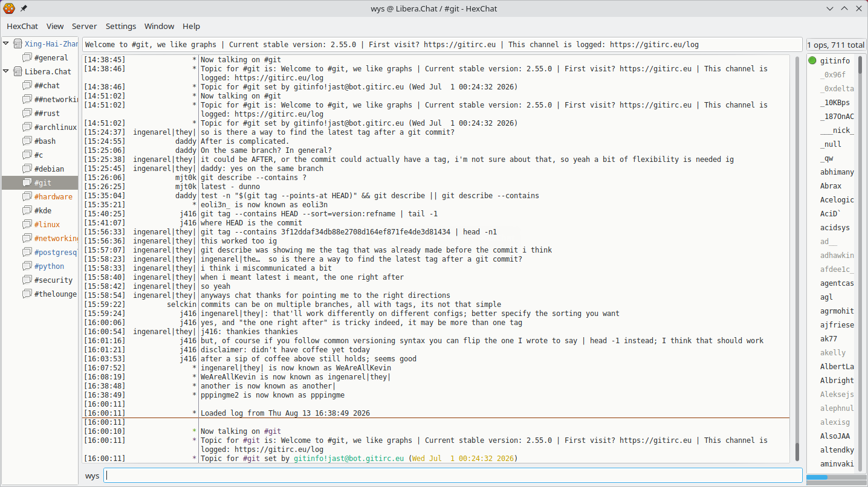This screenshot has height=487, width=868.
Task: Click the #git channel icon
Action: 27,182
